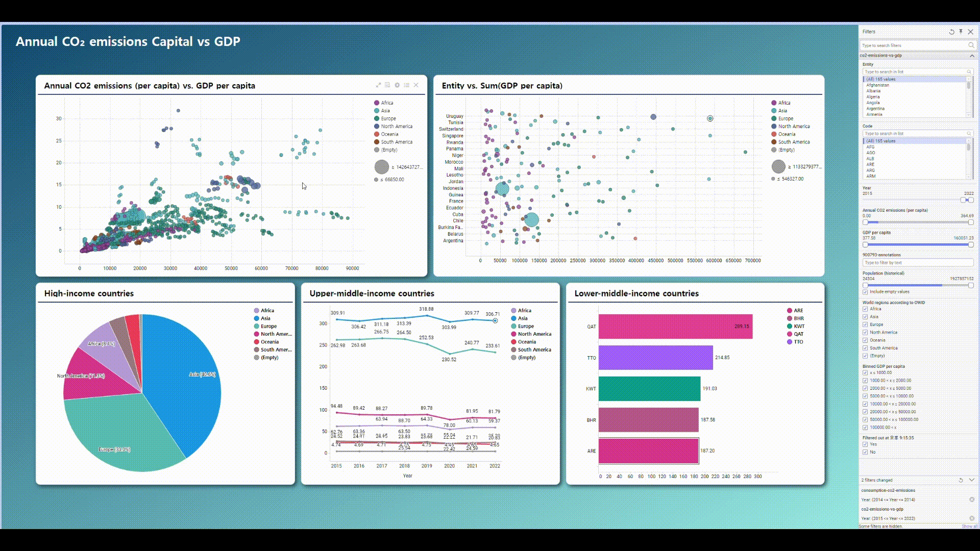Click the export image icon on scatter plot
Viewport: 980px width, 551px height.
pyautogui.click(x=387, y=85)
